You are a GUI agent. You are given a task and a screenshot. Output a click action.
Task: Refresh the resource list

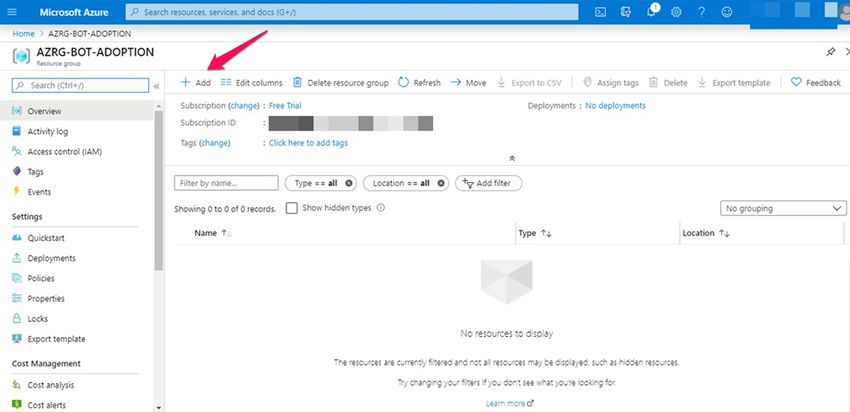click(419, 82)
